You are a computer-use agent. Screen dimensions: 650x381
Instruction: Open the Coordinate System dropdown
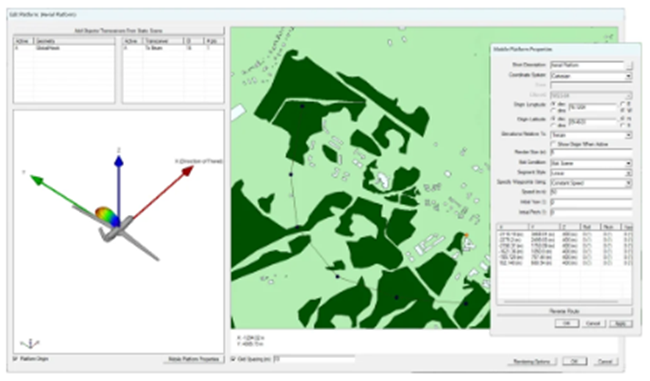coord(591,76)
